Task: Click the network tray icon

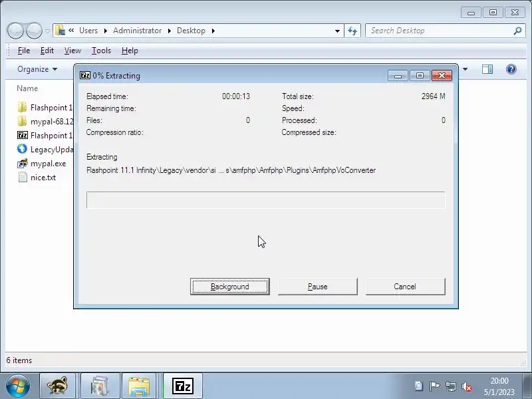Action: 451,386
